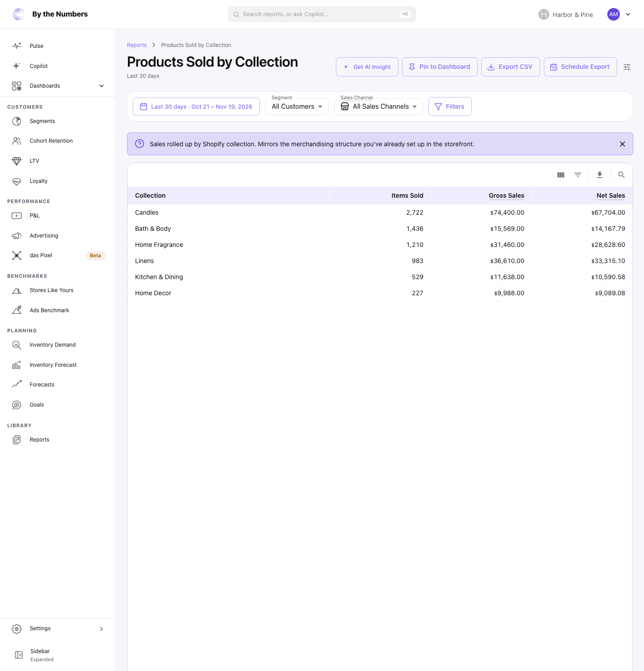Open the Filters button
The height and width of the screenshot is (671, 644).
[450, 106]
